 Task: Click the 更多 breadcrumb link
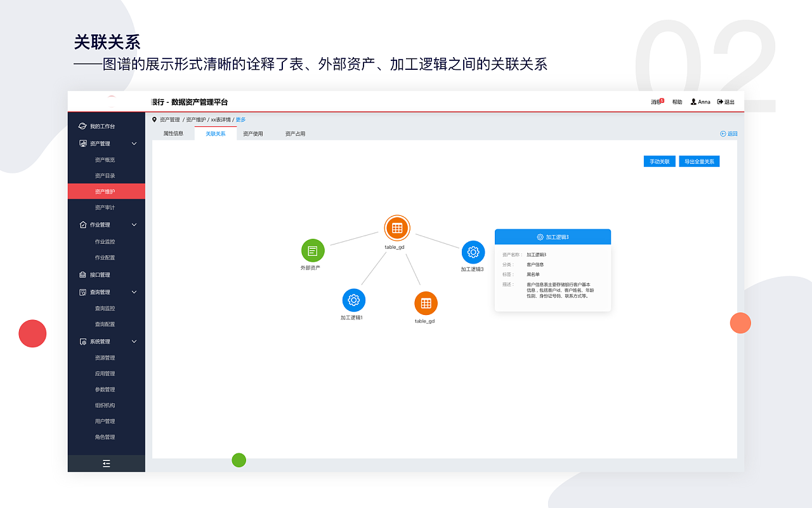[240, 119]
